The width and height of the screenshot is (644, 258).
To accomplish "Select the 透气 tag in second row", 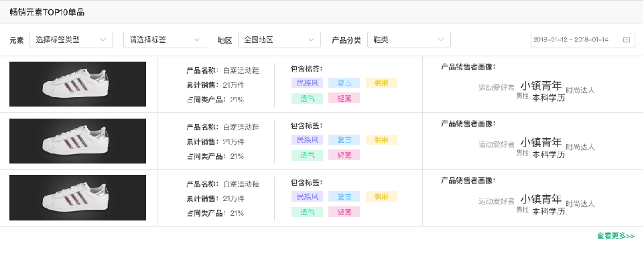I will pos(307,155).
